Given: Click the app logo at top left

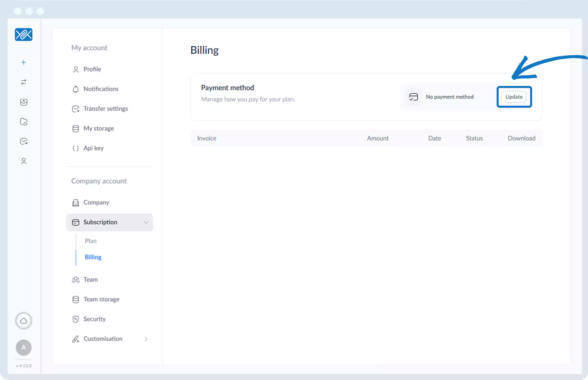Looking at the screenshot, I should point(24,35).
